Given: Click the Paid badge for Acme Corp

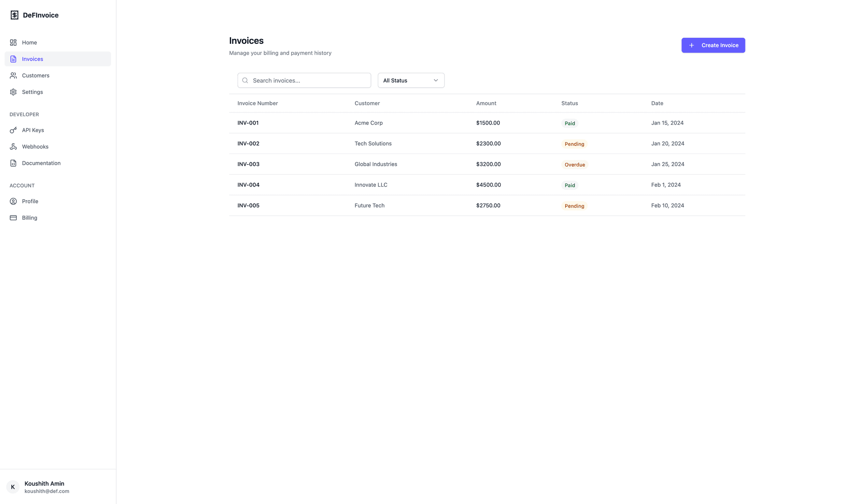Looking at the screenshot, I should click(x=569, y=124).
